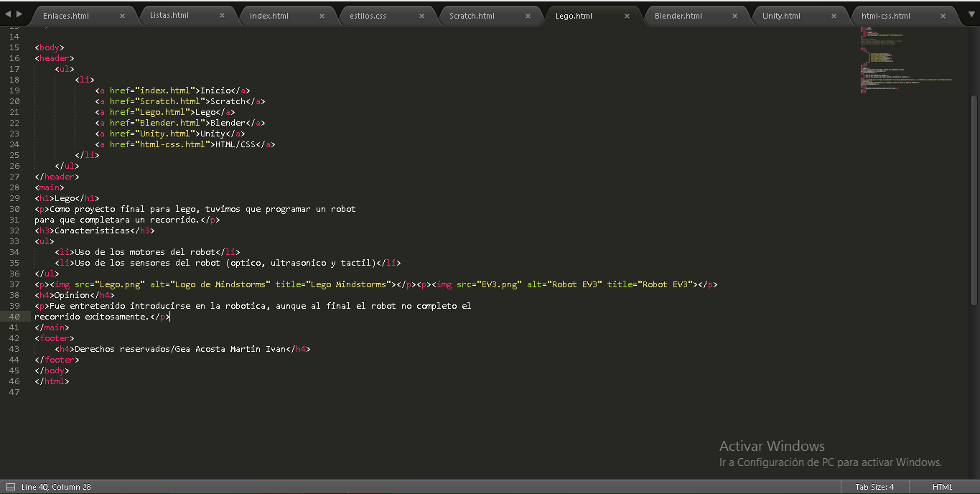Viewport: 980px width, 494px height.
Task: Switch to the Enlaces.html tab
Action: click(x=66, y=16)
